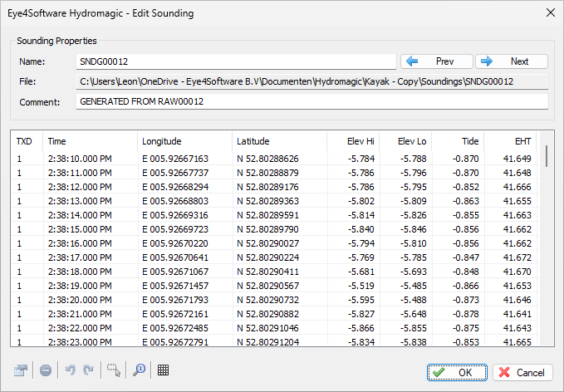Viewport: 564px width, 392px height.
Task: Select the row at 2:38:19.000 PM
Action: (249, 286)
